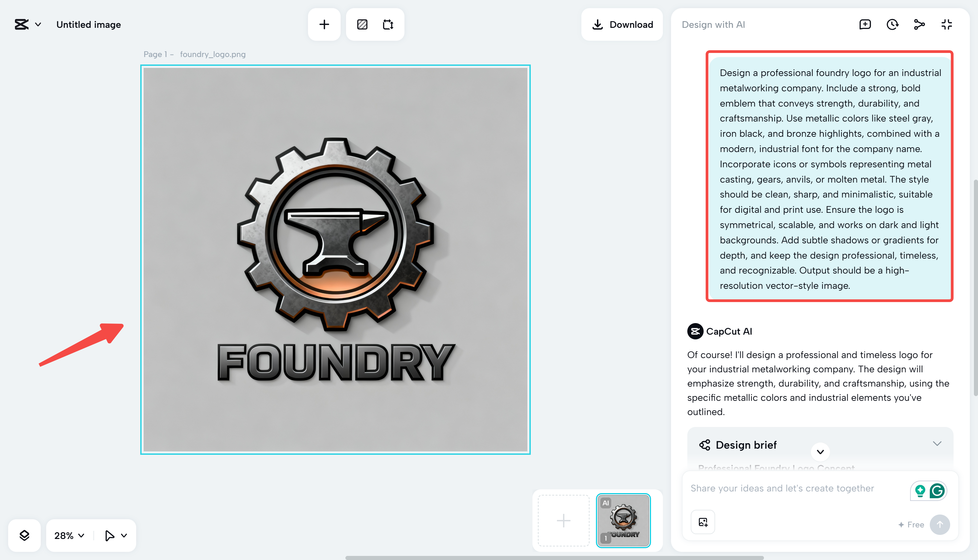Download the foundry logo image
This screenshot has height=560, width=978.
(x=621, y=24)
